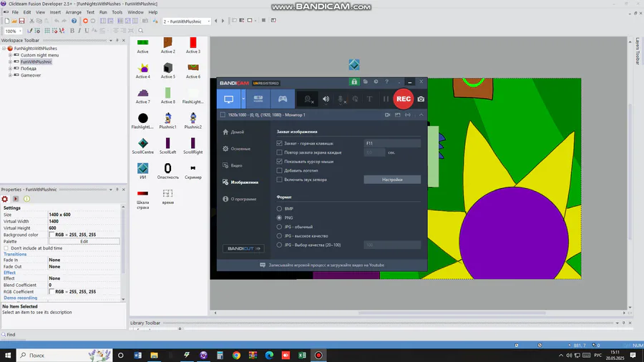
Task: Open Windows Start menu
Action: [8, 355]
